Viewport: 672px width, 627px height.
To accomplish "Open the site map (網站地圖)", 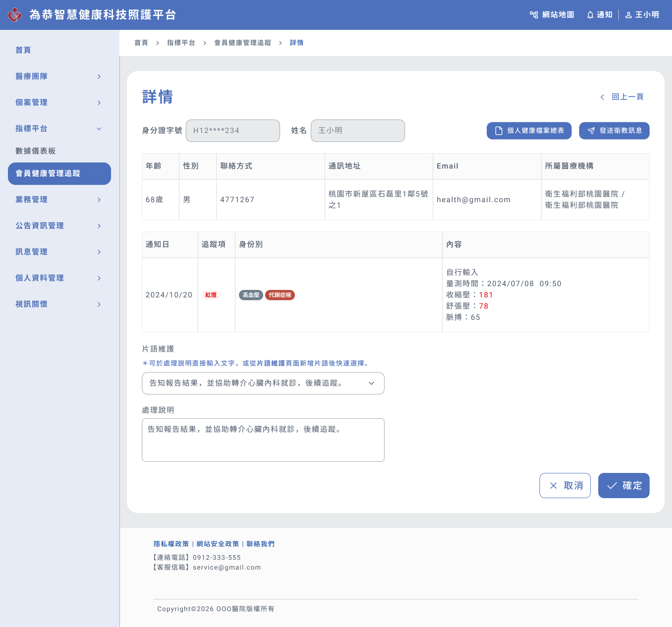I will [552, 15].
